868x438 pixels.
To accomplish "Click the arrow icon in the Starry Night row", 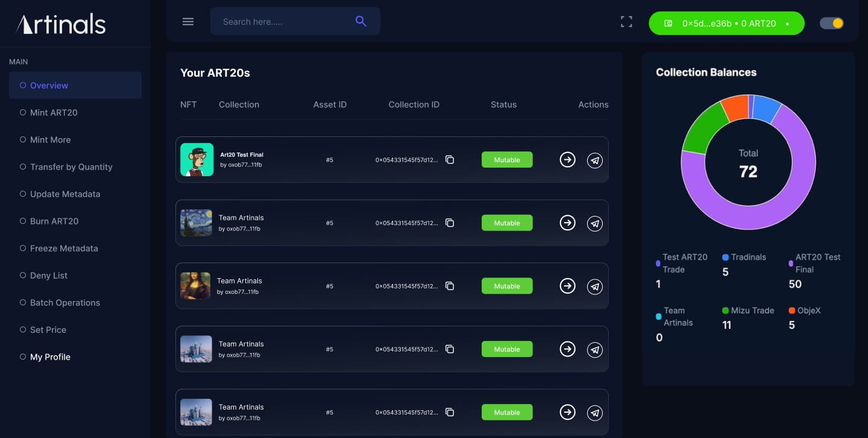I will click(567, 223).
